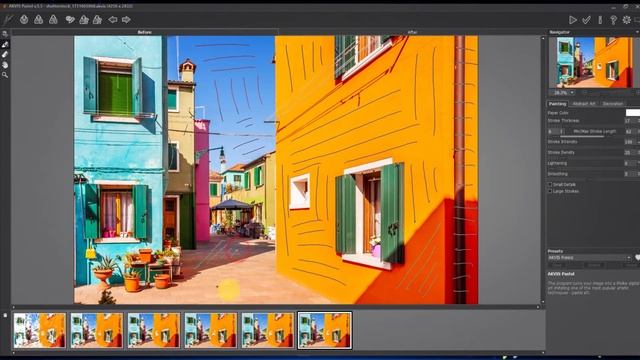Click the "Stroke Thickness" label
This screenshot has width=640, height=360.
click(x=563, y=121)
